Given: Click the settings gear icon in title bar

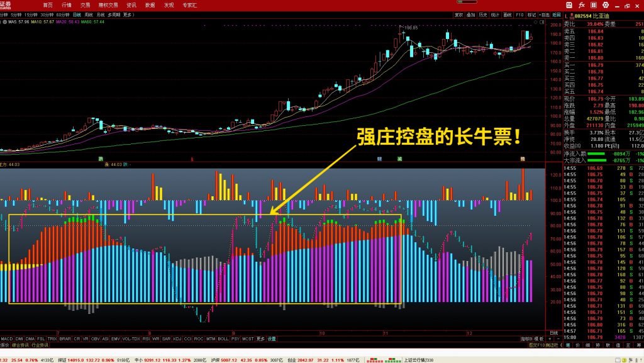Looking at the screenshot, I should 607,4.
